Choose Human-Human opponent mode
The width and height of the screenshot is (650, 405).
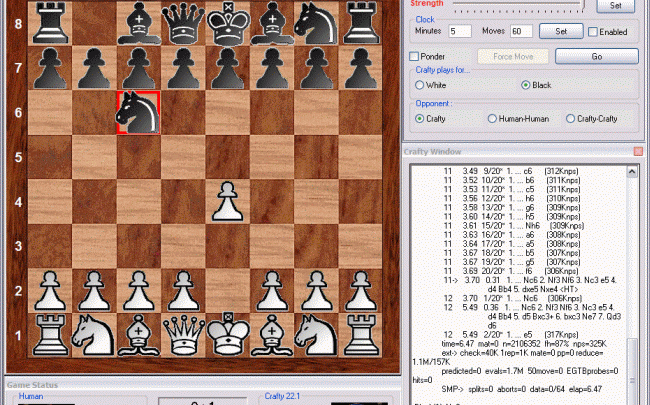pyautogui.click(x=493, y=119)
